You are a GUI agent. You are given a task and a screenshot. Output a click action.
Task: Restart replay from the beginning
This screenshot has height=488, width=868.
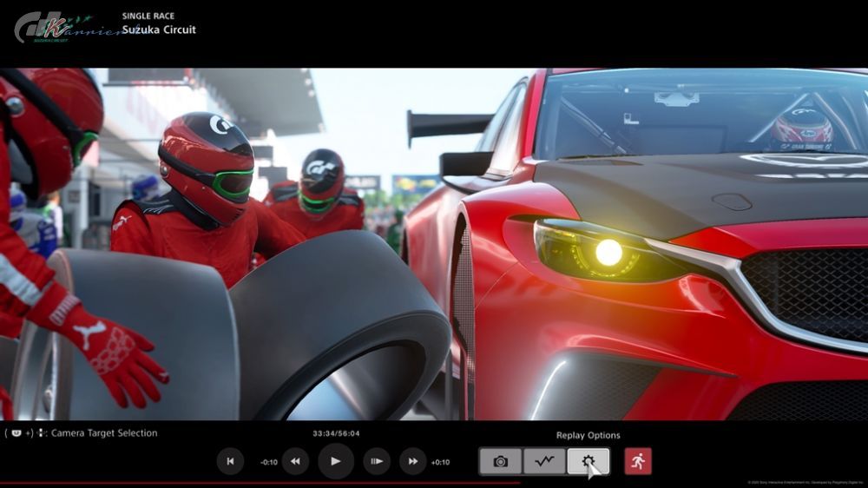(230, 461)
